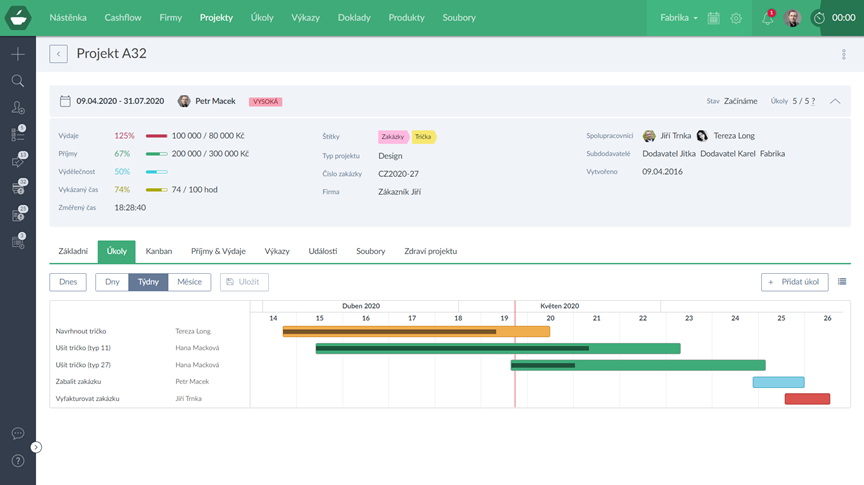Open the calendar icon in top bar
The image size is (864, 485).
click(714, 18)
